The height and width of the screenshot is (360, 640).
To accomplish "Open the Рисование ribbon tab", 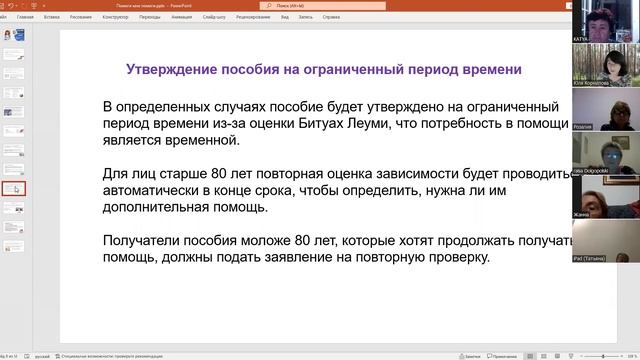I will coord(80,17).
